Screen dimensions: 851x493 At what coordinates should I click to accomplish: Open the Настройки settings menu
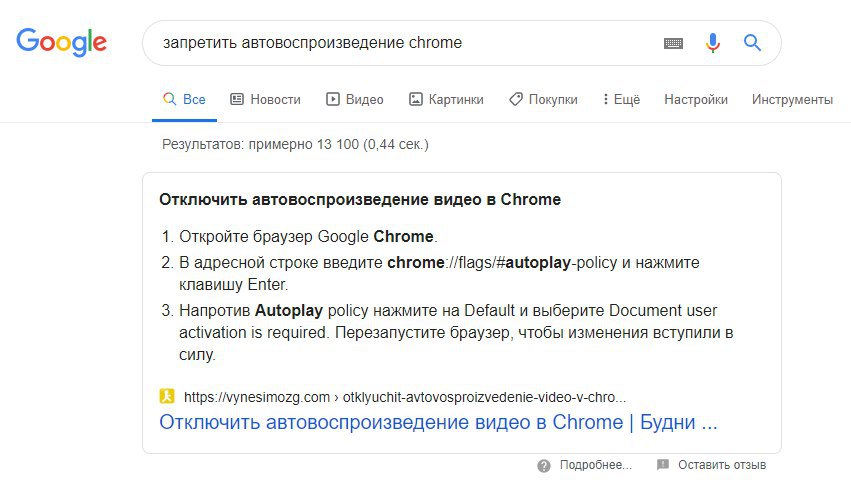click(696, 99)
